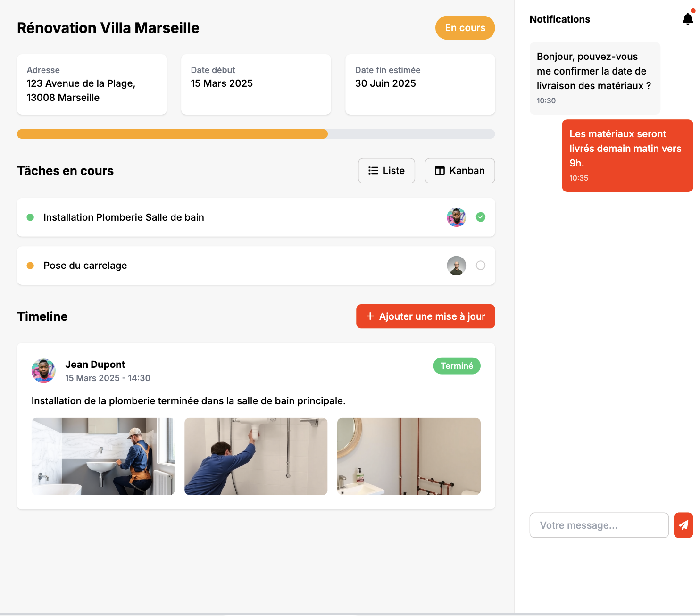The image size is (700, 616).
Task: Click the Terminé status badge
Action: point(457,366)
